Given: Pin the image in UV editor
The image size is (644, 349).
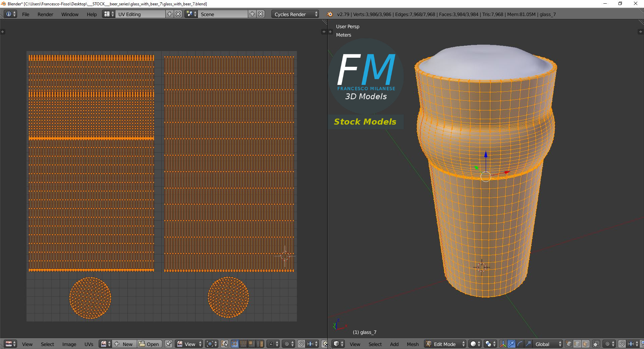Looking at the screenshot, I should [x=168, y=344].
